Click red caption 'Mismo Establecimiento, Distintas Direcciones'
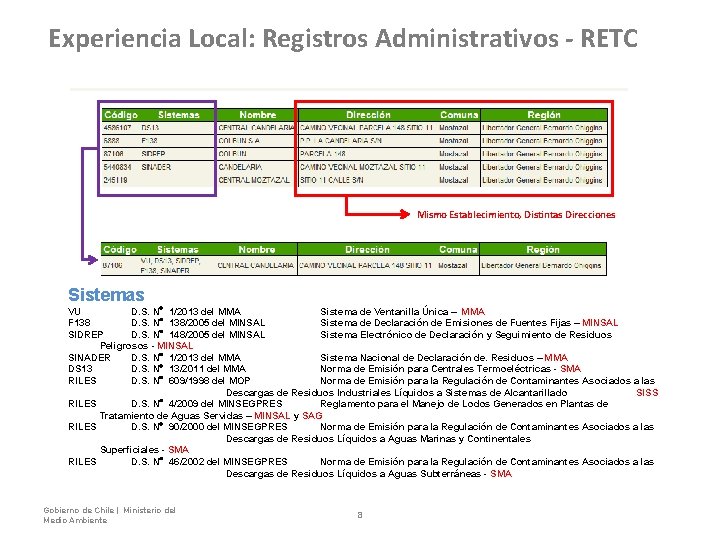 (516, 214)
